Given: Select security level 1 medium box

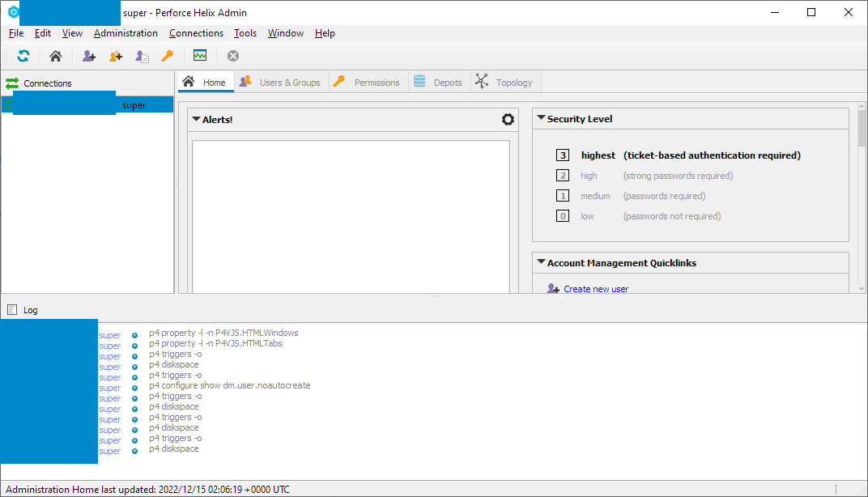Looking at the screenshot, I should pos(563,196).
